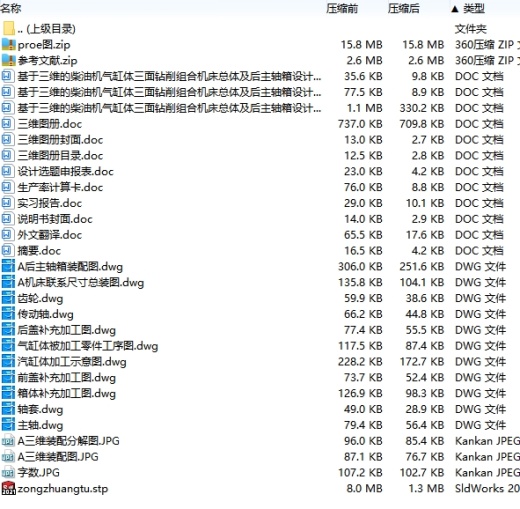Click the parent directory folder icon
Viewport: 520px width, 509px height.
pyautogui.click(x=8, y=29)
